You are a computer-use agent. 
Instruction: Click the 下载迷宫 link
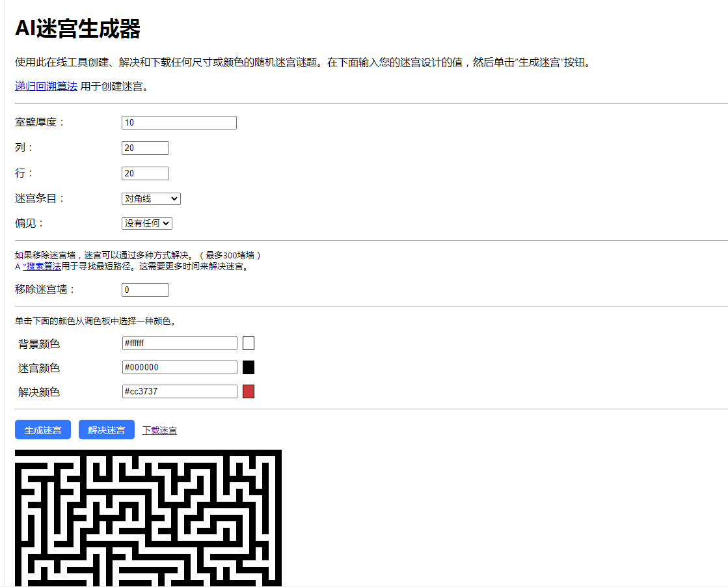pos(159,430)
